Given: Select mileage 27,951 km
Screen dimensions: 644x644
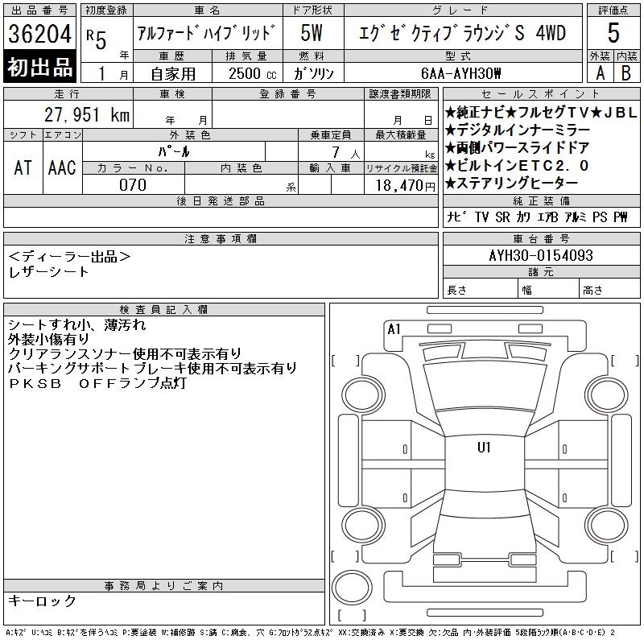Looking at the screenshot, I should (x=87, y=114).
